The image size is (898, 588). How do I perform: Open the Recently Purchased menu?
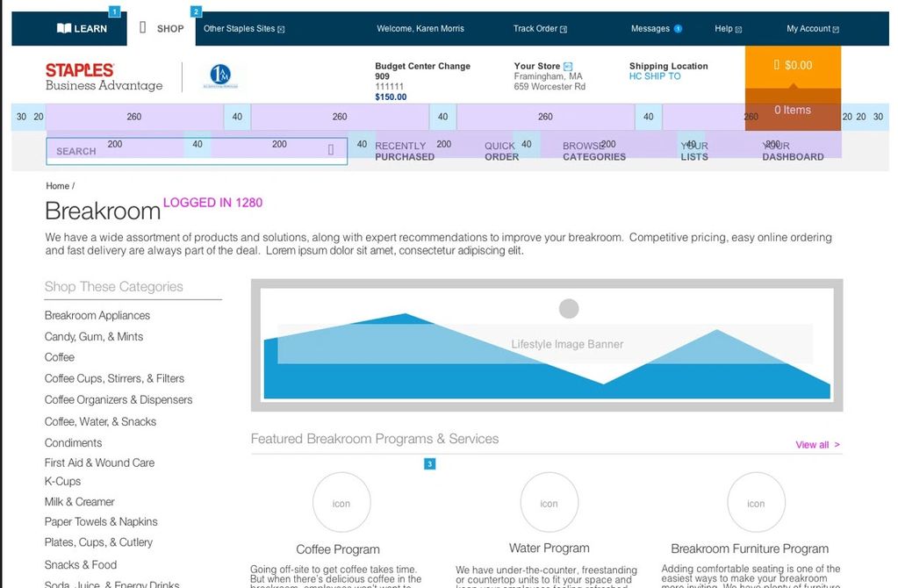[x=405, y=151]
